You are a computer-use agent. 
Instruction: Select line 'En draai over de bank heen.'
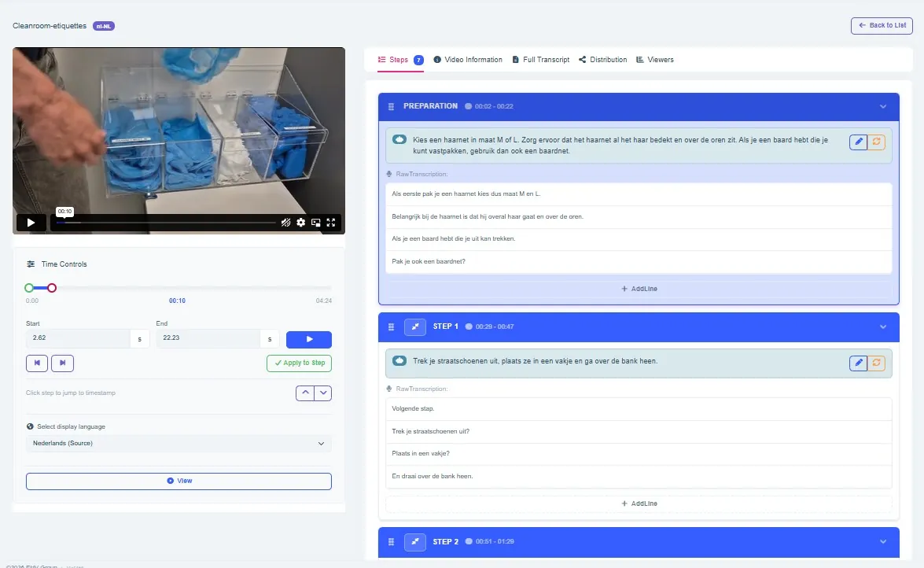click(639, 476)
